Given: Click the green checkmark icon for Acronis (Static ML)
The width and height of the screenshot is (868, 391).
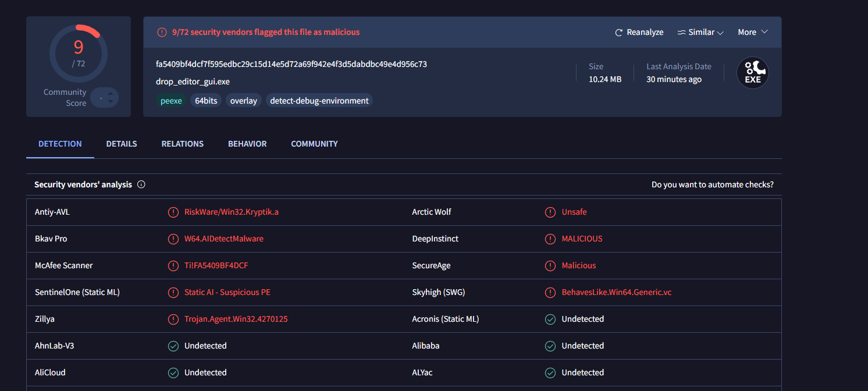Looking at the screenshot, I should coord(550,319).
